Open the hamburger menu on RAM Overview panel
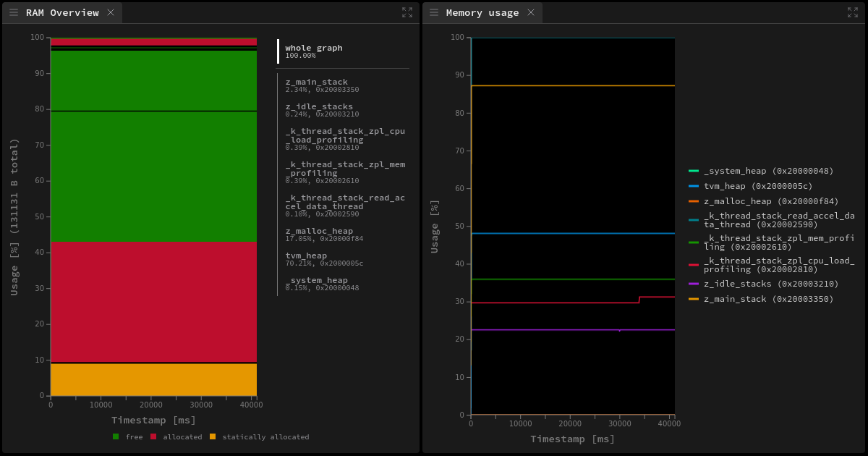 (13, 12)
